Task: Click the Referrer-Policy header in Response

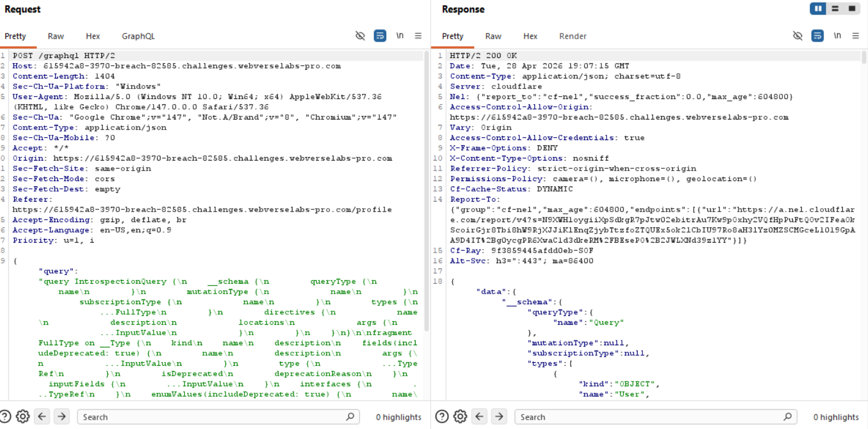Action: click(573, 168)
